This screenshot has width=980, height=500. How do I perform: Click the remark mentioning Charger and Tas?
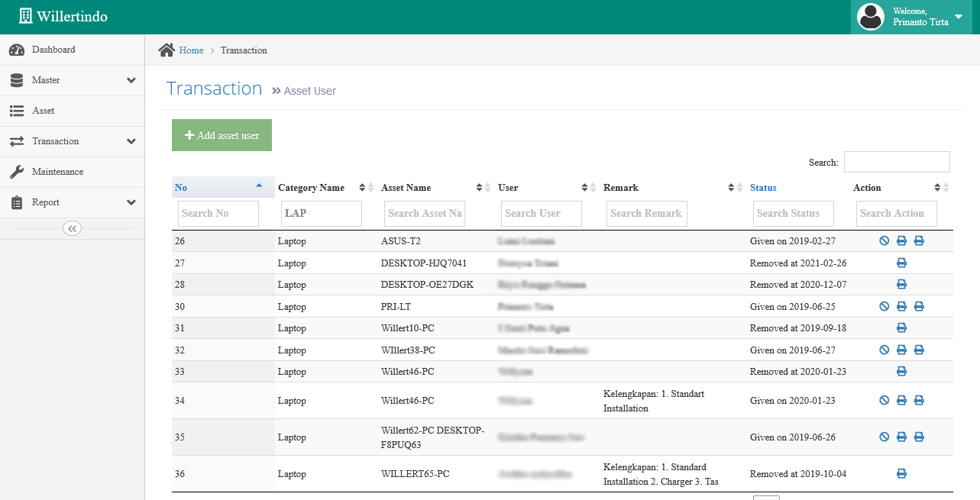point(661,474)
